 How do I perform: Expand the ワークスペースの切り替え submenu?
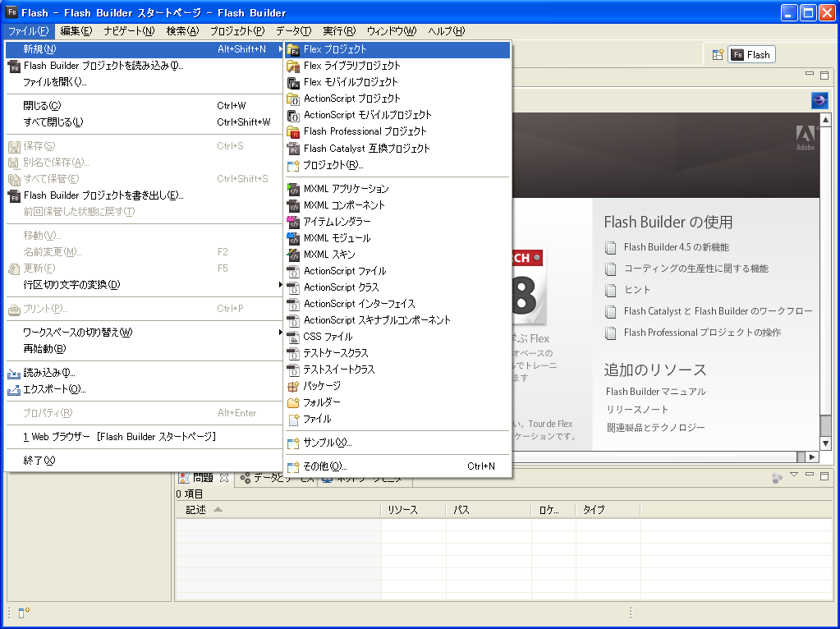(x=145, y=333)
